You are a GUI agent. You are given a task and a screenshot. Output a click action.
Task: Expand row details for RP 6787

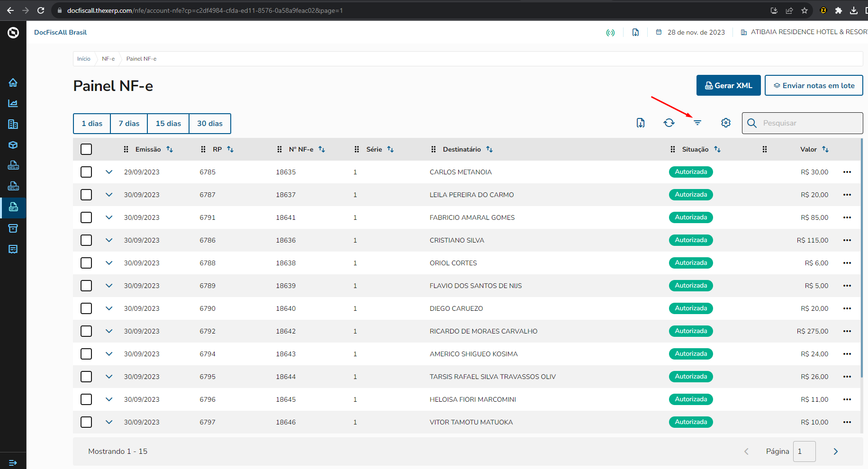coord(109,195)
